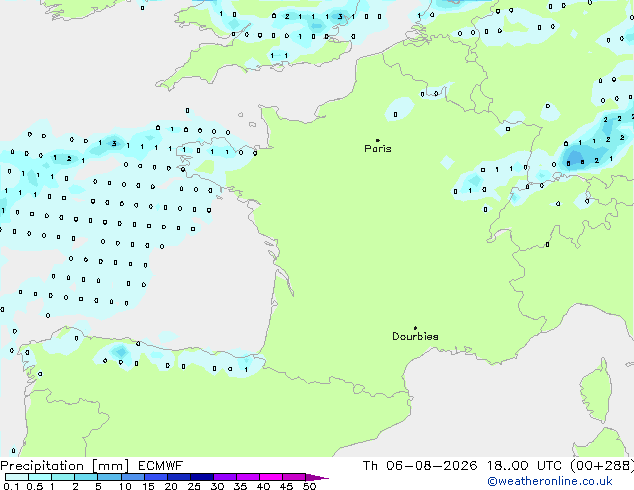
Task: Pick the palest legend swatch for 0.1–0.5 mm
Action: [17, 477]
